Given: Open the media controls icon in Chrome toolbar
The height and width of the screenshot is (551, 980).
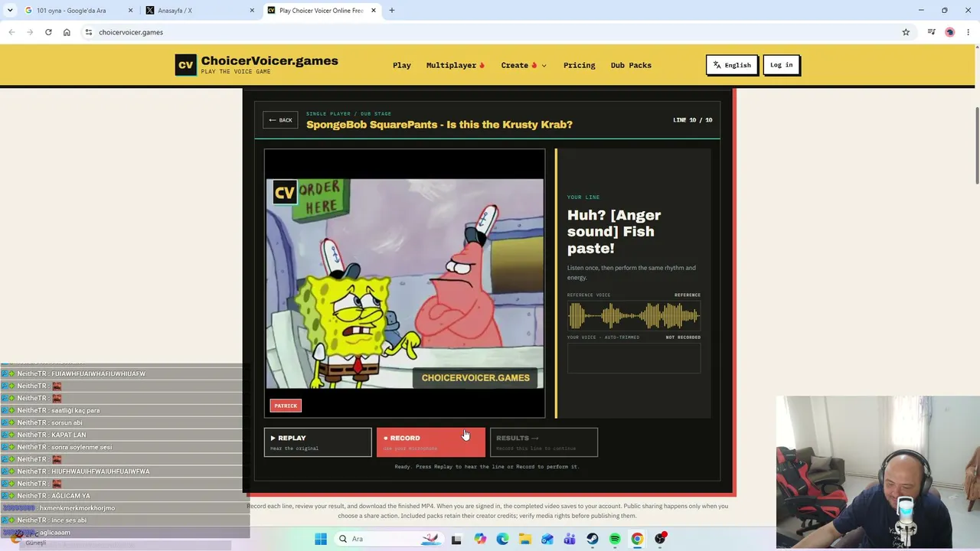Looking at the screenshot, I should coord(931,32).
